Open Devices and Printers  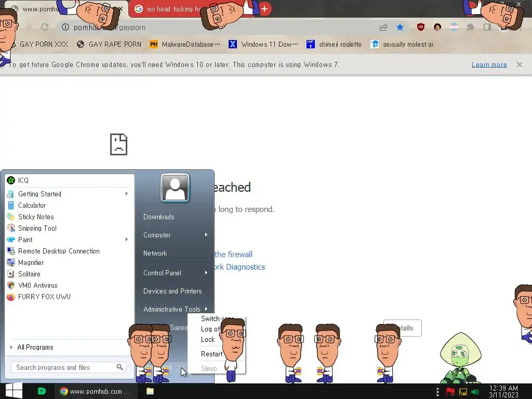(172, 291)
